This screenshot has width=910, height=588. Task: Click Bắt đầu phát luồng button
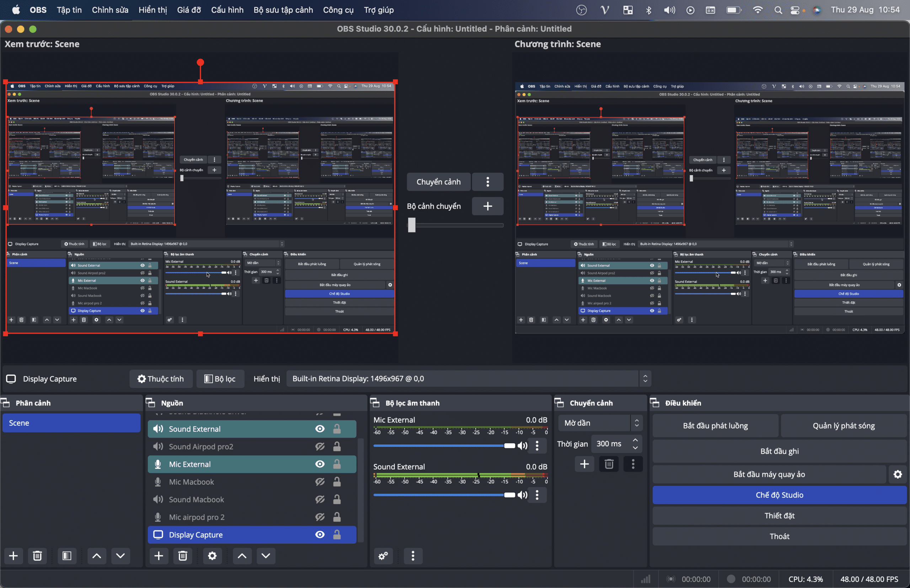pyautogui.click(x=715, y=426)
